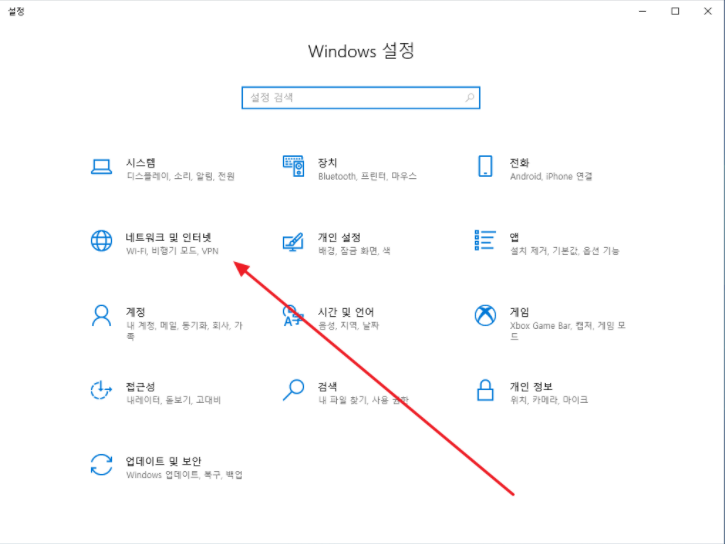Open the 시스템 laptop icon

coord(101,167)
